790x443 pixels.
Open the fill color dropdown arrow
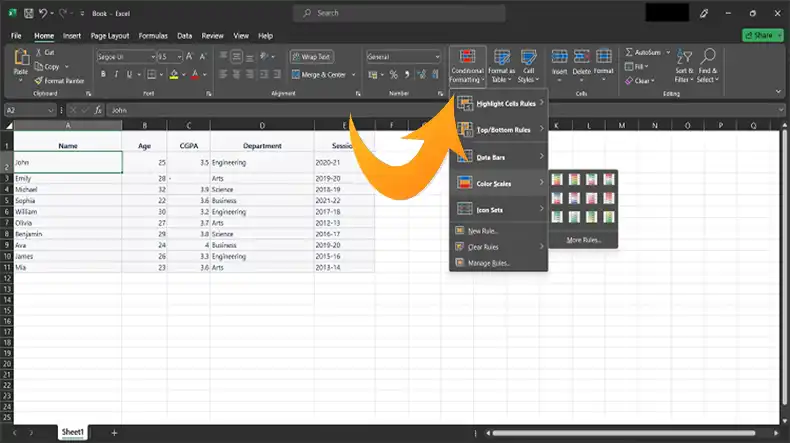[183, 75]
